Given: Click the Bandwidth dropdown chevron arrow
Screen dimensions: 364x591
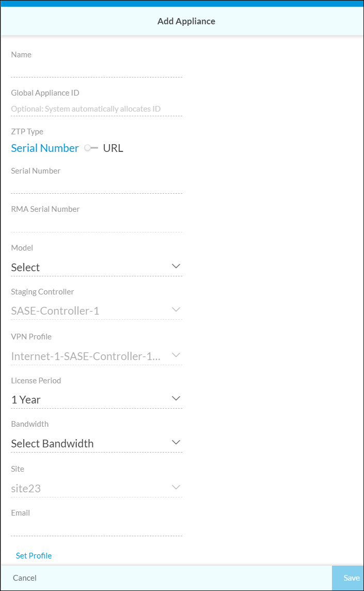Looking at the screenshot, I should [176, 442].
